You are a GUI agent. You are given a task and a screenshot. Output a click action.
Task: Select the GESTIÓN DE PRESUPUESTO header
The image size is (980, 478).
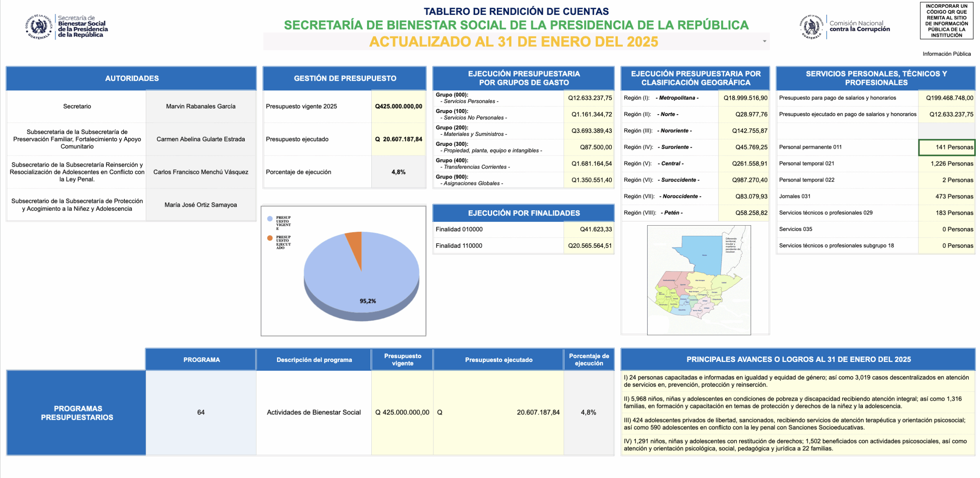pos(345,79)
